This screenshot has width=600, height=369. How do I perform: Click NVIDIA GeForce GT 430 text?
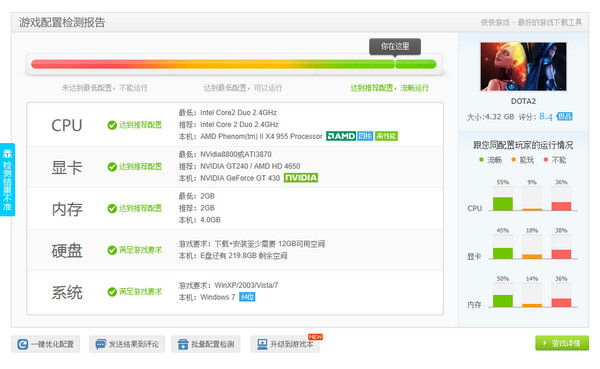[240, 178]
